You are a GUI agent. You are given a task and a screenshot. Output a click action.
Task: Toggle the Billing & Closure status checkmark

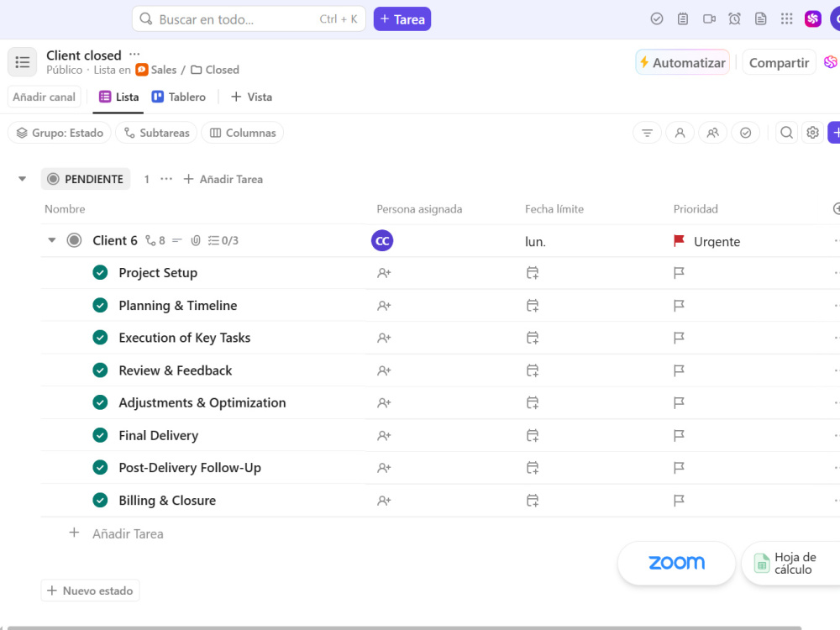pyautogui.click(x=100, y=500)
